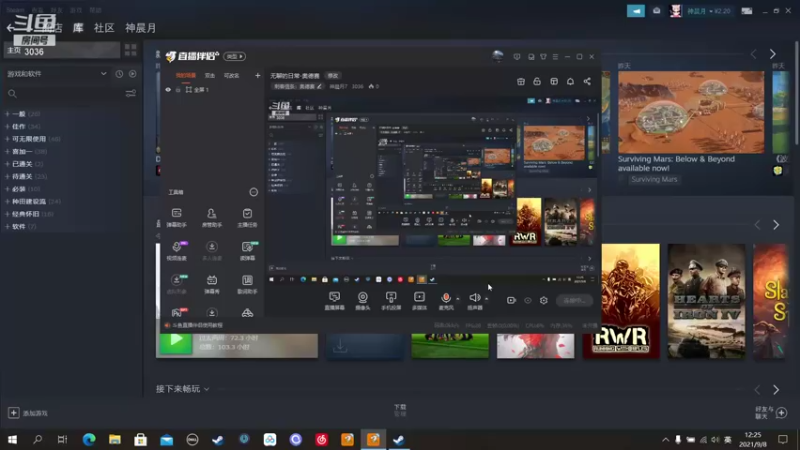Add a new scene with plus icon

258,76
